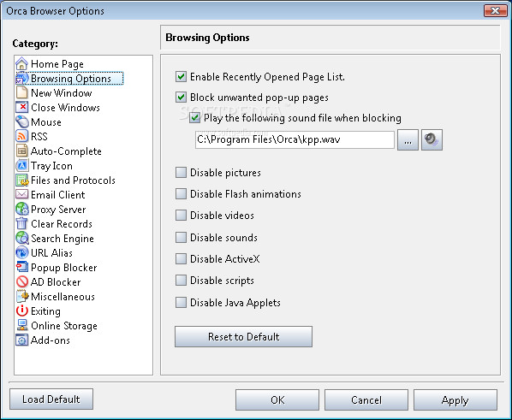
Task: Close the Orca Browser Options dialog
Action: (x=496, y=10)
